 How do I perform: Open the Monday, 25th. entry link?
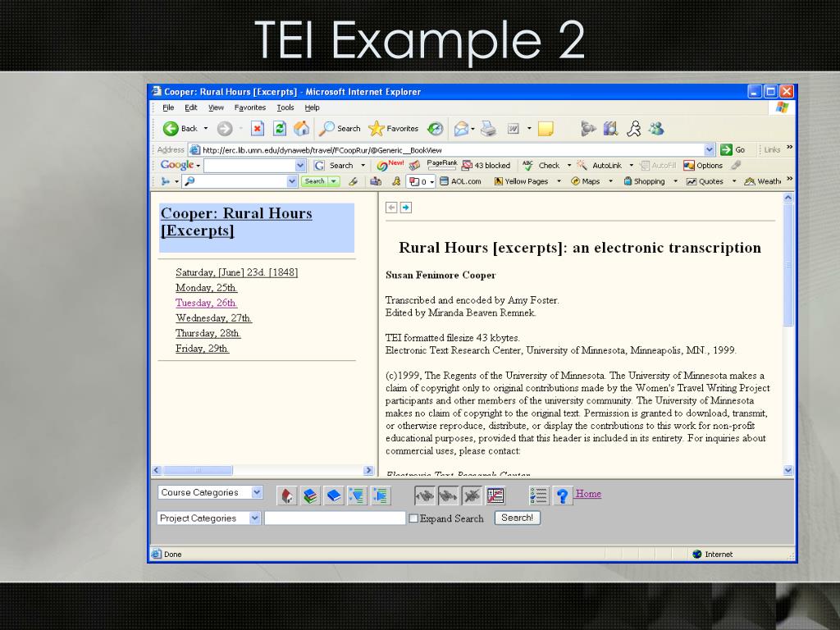(206, 288)
